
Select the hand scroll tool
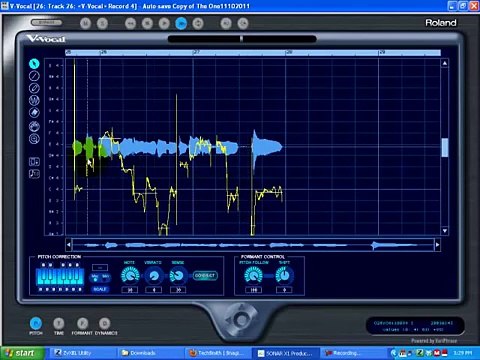tap(34, 126)
